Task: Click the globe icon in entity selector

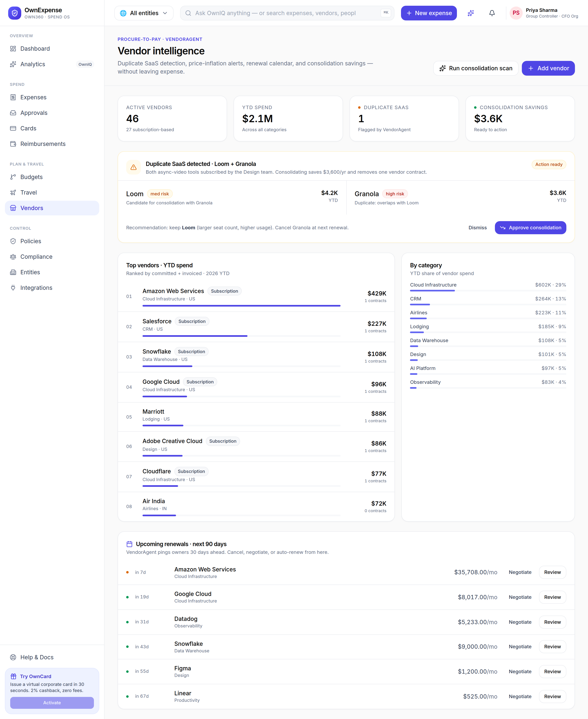Action: pos(123,13)
